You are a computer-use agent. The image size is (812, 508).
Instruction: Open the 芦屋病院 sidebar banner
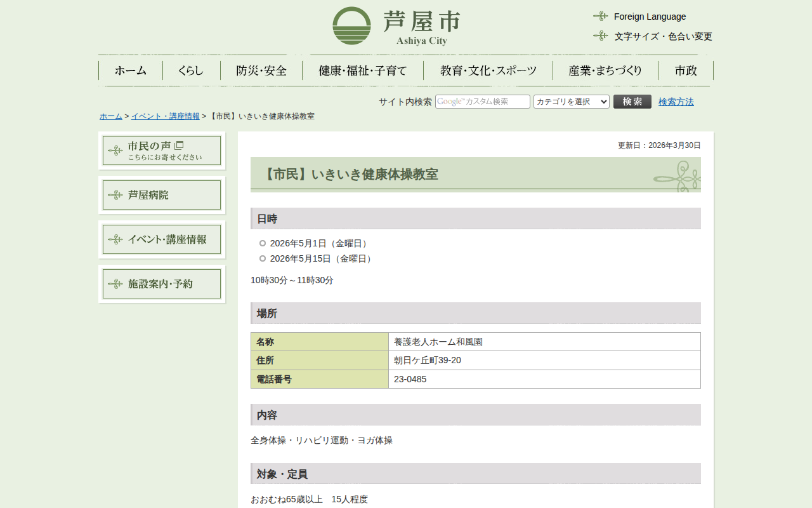coord(162,195)
